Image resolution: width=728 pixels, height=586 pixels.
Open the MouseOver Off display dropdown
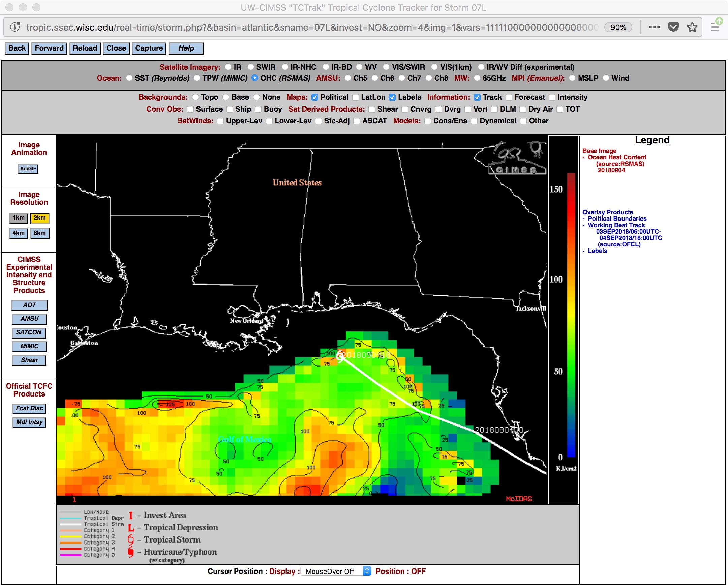pyautogui.click(x=336, y=571)
